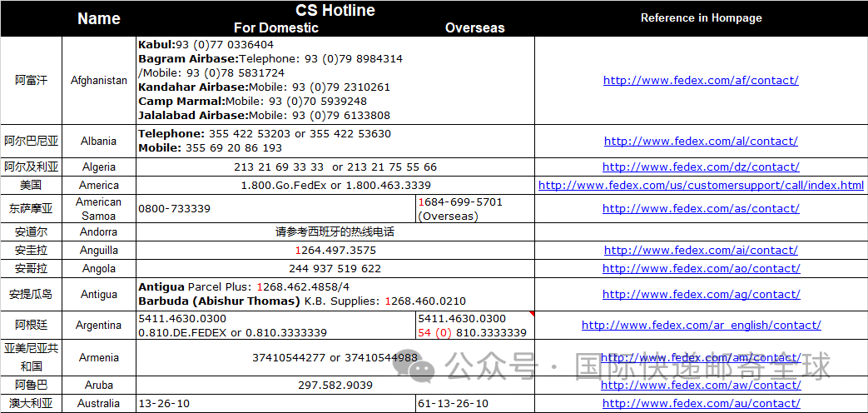The height and width of the screenshot is (413, 868).
Task: Select the 1.800.Go.FedEx hotline cell
Action: pos(335,185)
